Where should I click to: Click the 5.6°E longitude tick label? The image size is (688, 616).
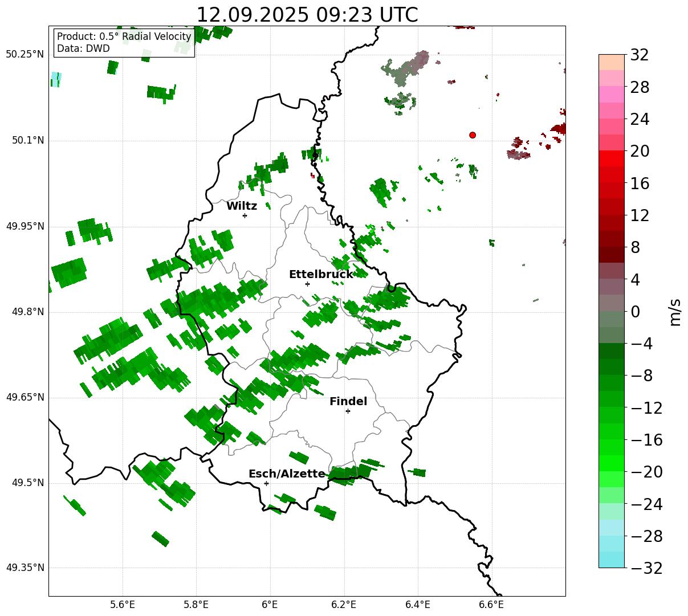click(x=123, y=605)
